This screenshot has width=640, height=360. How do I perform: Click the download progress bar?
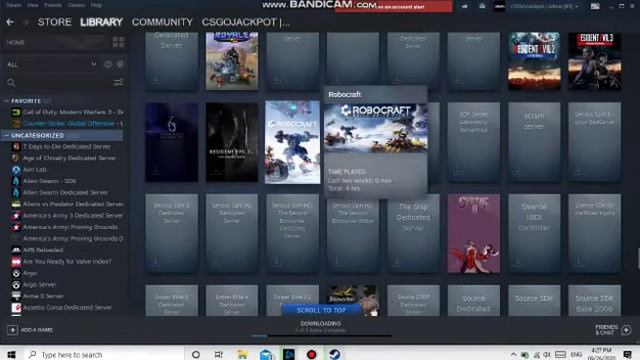pyautogui.click(x=321, y=336)
